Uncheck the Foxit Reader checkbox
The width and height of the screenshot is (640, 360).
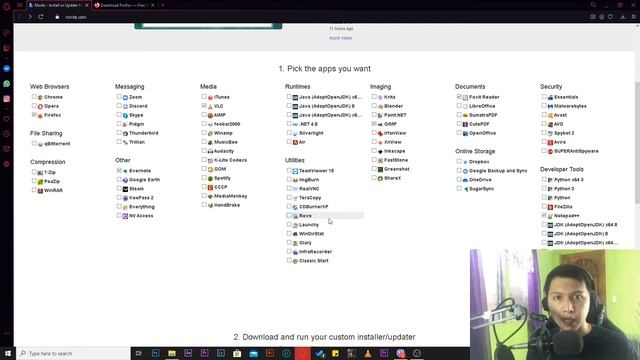click(x=459, y=97)
